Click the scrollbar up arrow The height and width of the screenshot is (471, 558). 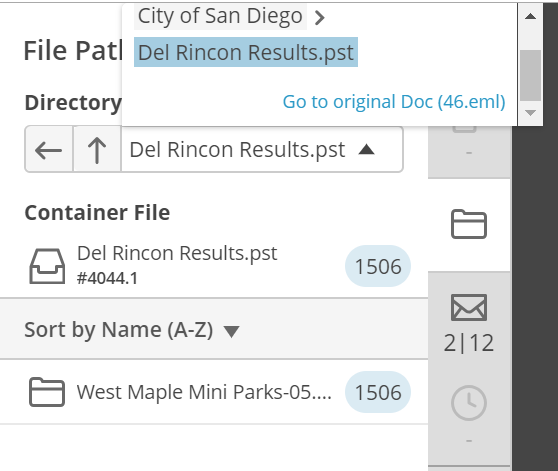(530, 16)
